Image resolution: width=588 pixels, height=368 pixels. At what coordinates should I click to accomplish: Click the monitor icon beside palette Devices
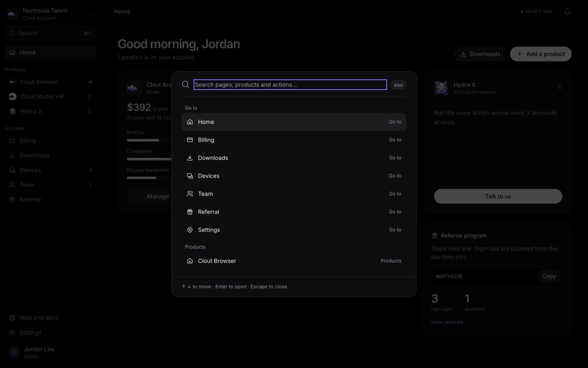[190, 176]
